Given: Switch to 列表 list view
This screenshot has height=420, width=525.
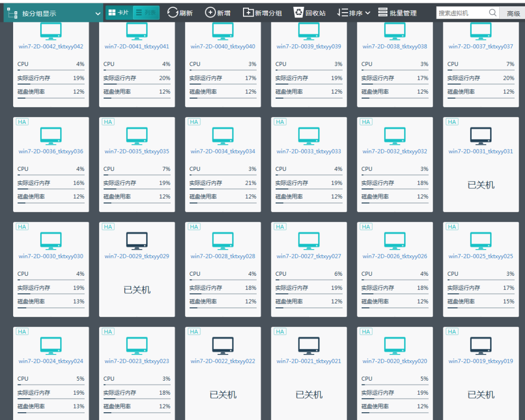Looking at the screenshot, I should [146, 13].
